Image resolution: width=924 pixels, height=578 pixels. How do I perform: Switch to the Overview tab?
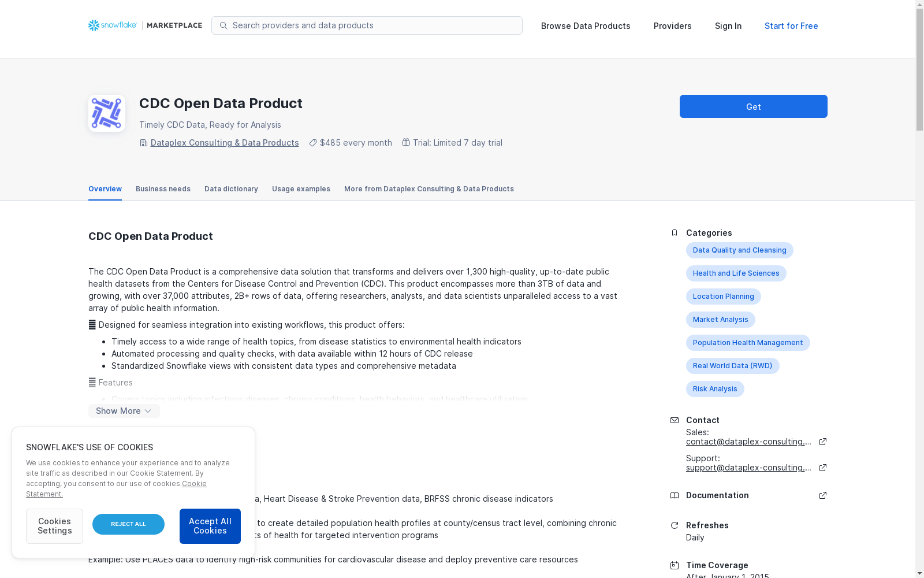(x=105, y=189)
